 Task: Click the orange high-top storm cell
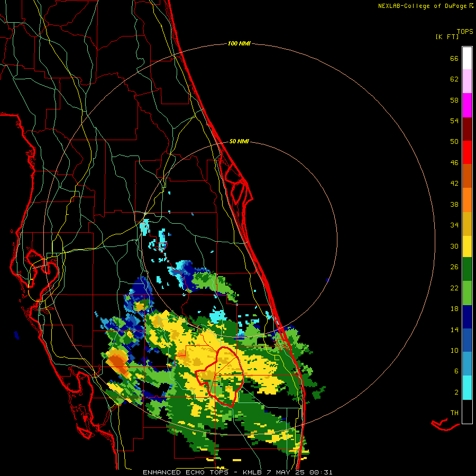point(118,362)
